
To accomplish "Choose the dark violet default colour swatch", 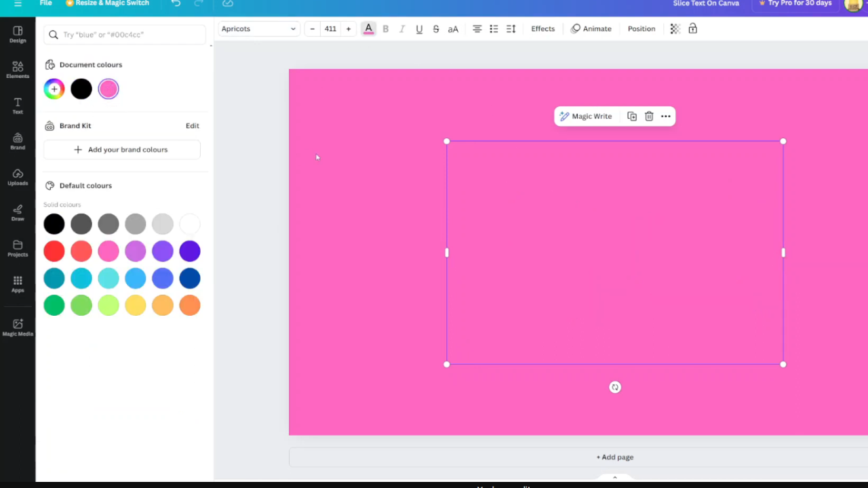I will point(190,251).
